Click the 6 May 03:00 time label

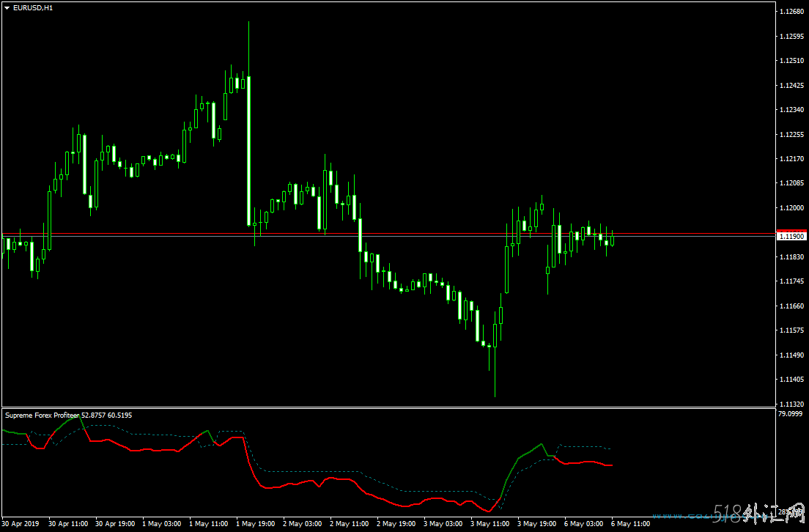pos(584,524)
